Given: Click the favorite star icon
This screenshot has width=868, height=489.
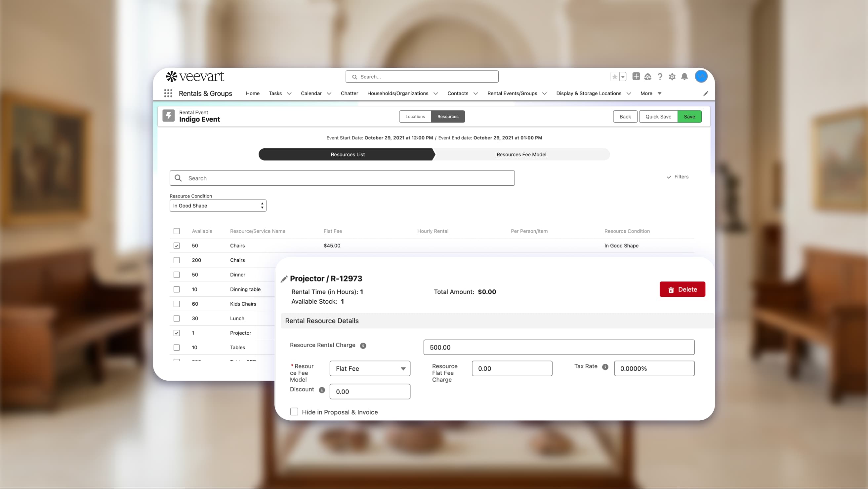Looking at the screenshot, I should [614, 76].
